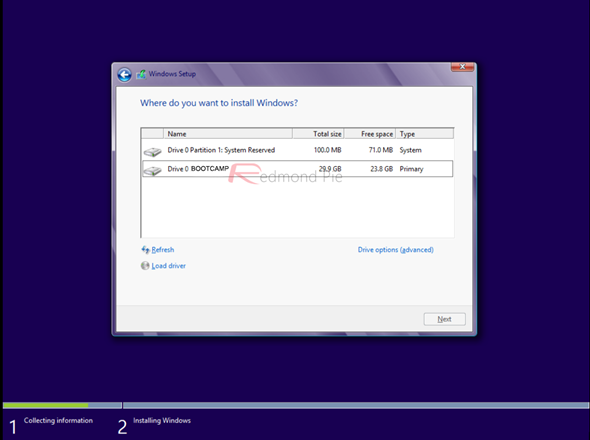
Task: Click the 23.8 GB free space value
Action: pyautogui.click(x=382, y=169)
